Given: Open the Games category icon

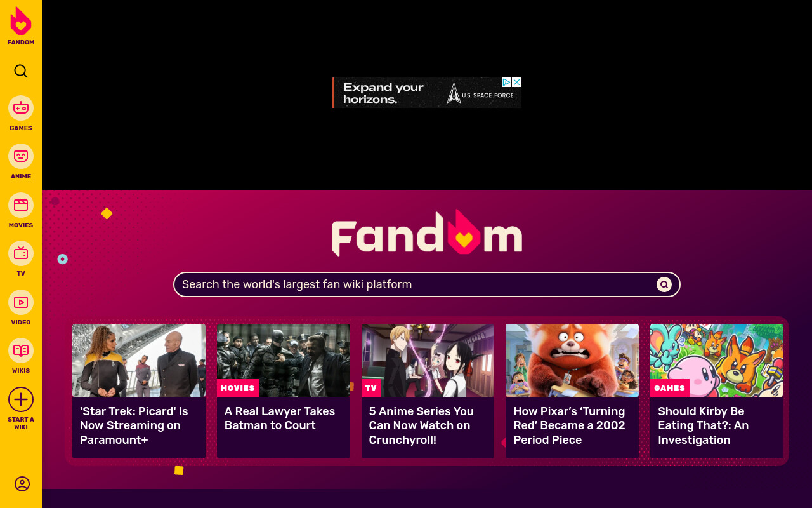Looking at the screenshot, I should pos(21,108).
